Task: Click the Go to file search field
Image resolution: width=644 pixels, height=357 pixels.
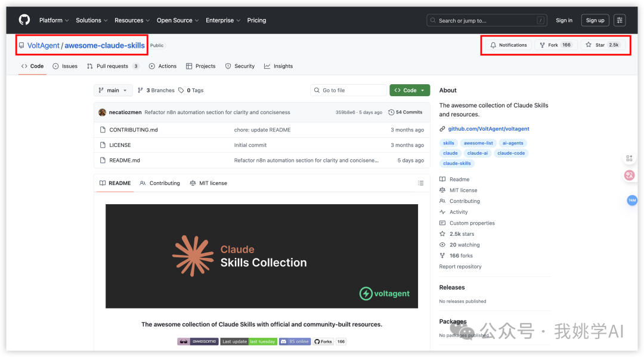Action: pyautogui.click(x=348, y=90)
